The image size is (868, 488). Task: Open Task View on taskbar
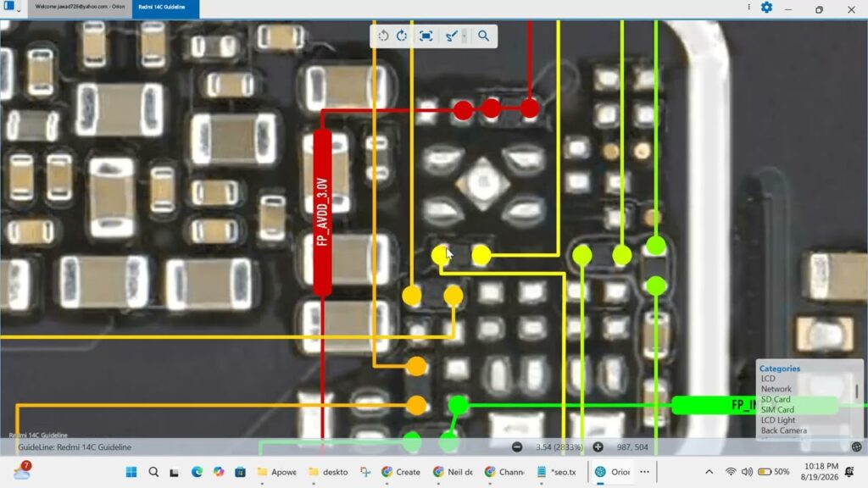(175, 472)
